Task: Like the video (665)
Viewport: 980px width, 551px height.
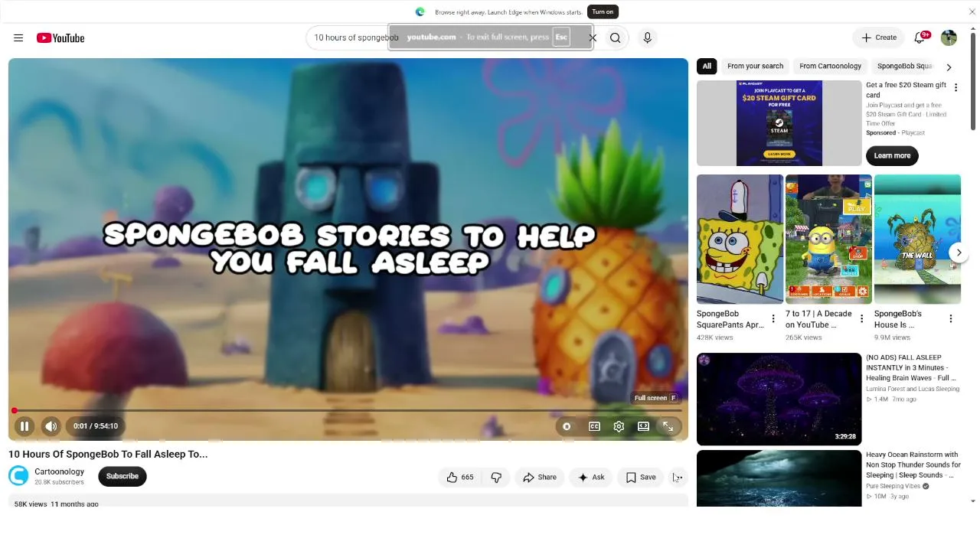Action: 459,478
